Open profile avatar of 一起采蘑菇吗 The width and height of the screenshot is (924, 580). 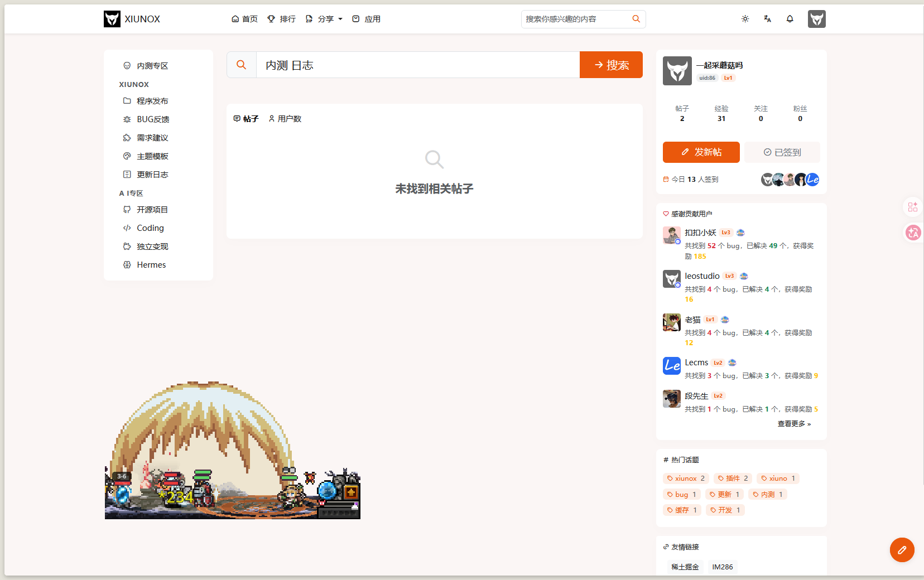(677, 71)
